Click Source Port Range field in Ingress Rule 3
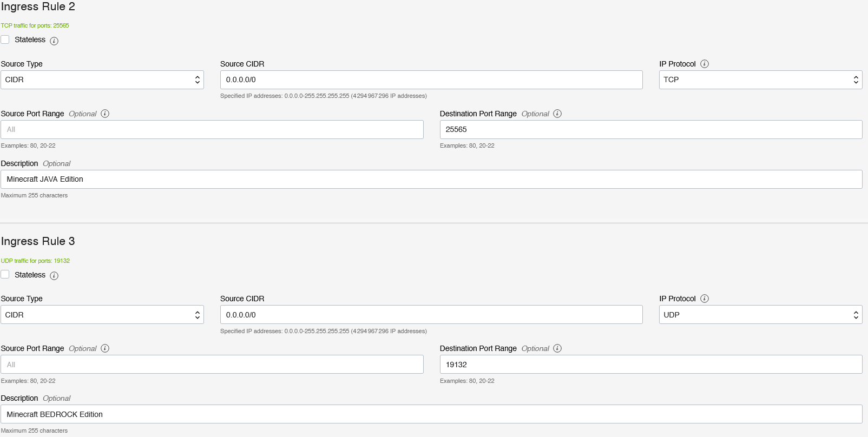868x437 pixels. coord(212,365)
